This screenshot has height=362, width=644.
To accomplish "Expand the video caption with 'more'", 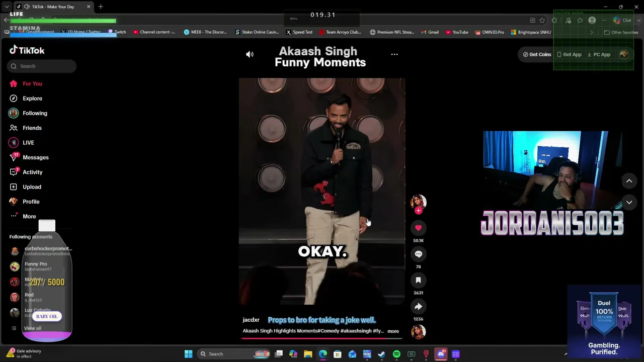I will coord(393,331).
